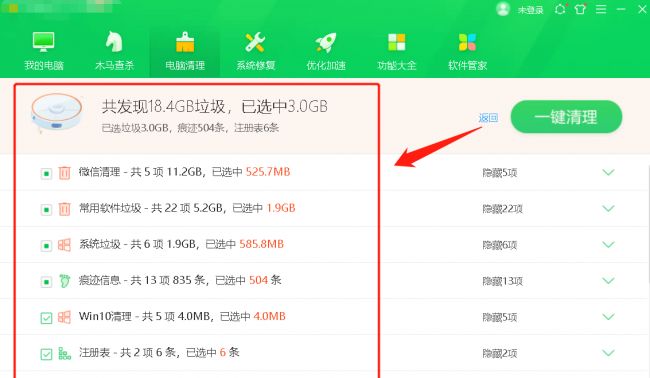Click 隐藏6项 text
650x378 pixels.
point(500,245)
